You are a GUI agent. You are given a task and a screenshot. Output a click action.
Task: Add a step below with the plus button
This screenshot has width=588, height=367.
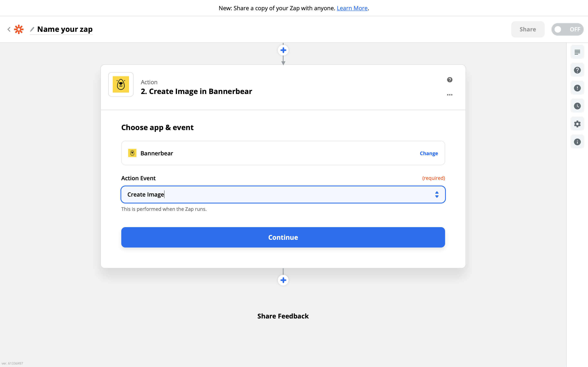point(283,280)
